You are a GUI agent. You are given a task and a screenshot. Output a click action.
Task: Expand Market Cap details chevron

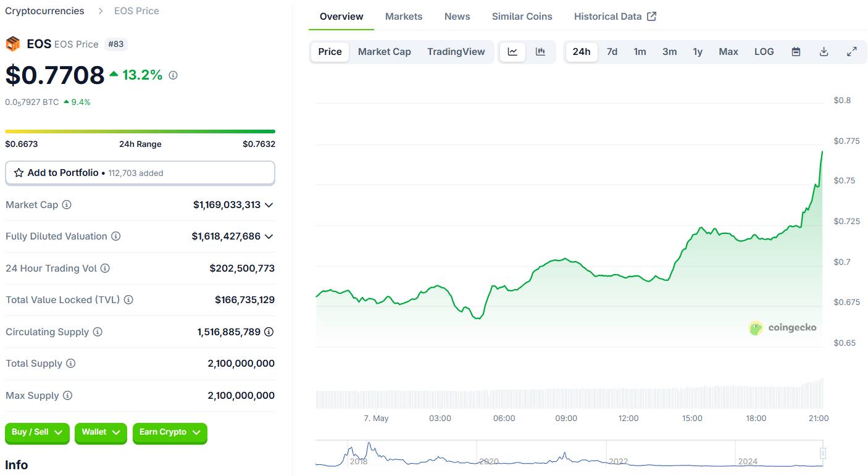point(269,205)
